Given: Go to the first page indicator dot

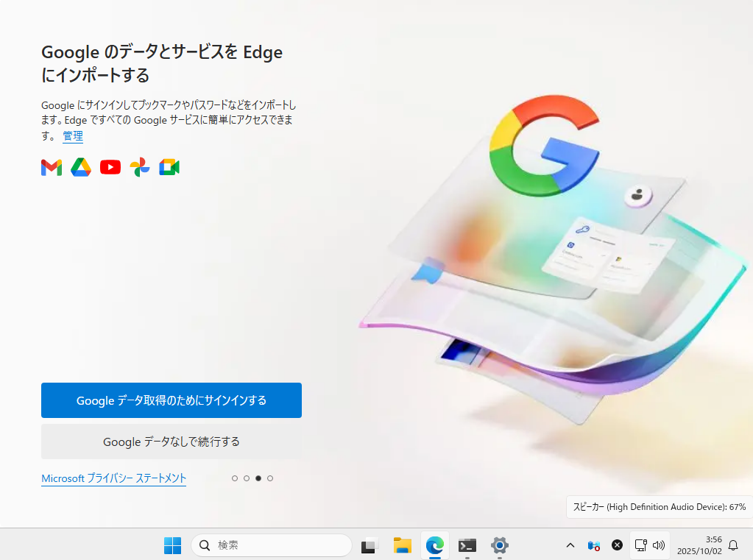Looking at the screenshot, I should click(235, 478).
